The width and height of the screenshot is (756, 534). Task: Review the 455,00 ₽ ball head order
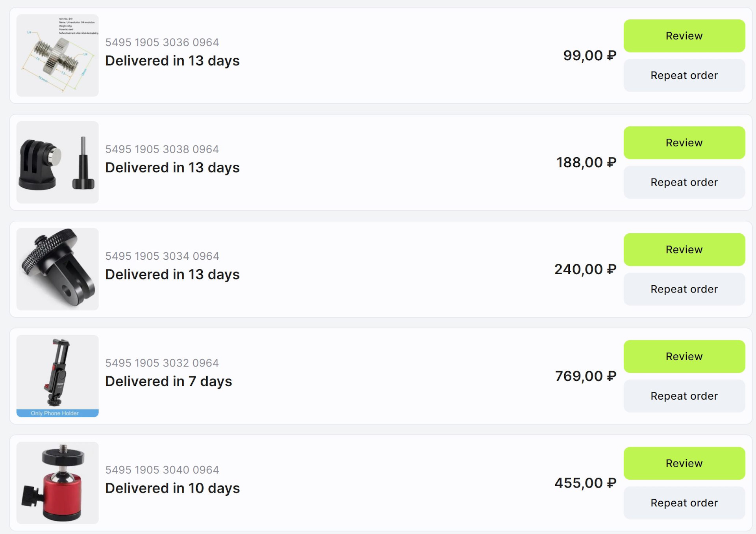[684, 463]
